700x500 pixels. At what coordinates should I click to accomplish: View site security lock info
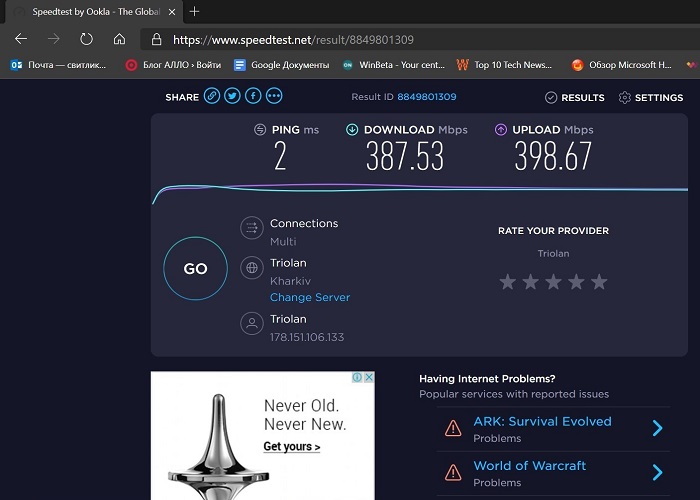156,39
